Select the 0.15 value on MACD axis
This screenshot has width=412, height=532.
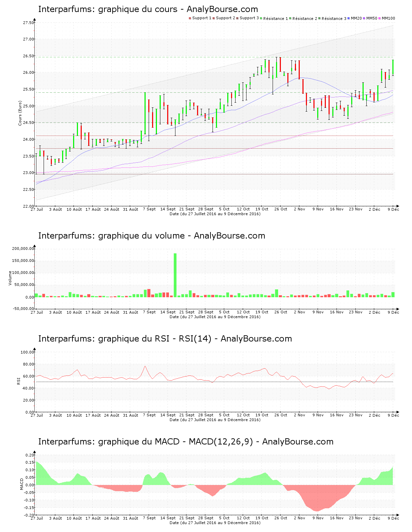click(31, 463)
